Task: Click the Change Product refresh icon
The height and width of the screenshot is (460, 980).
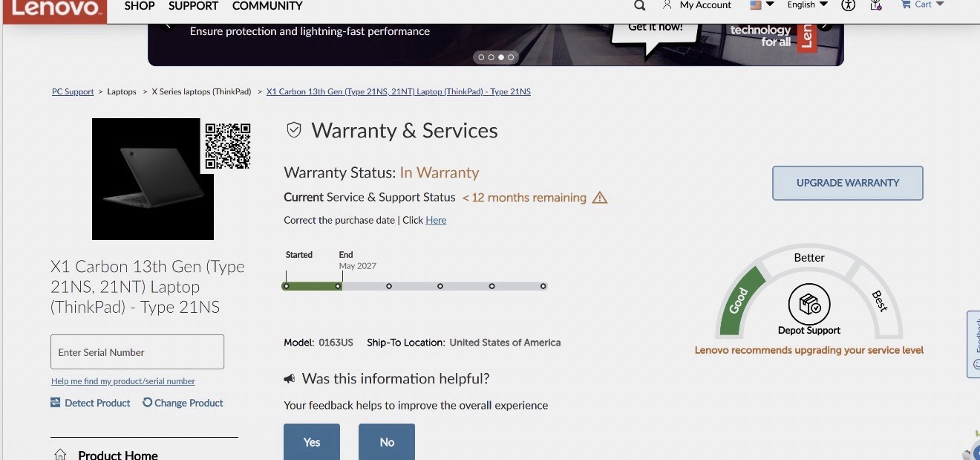Action: click(x=147, y=402)
